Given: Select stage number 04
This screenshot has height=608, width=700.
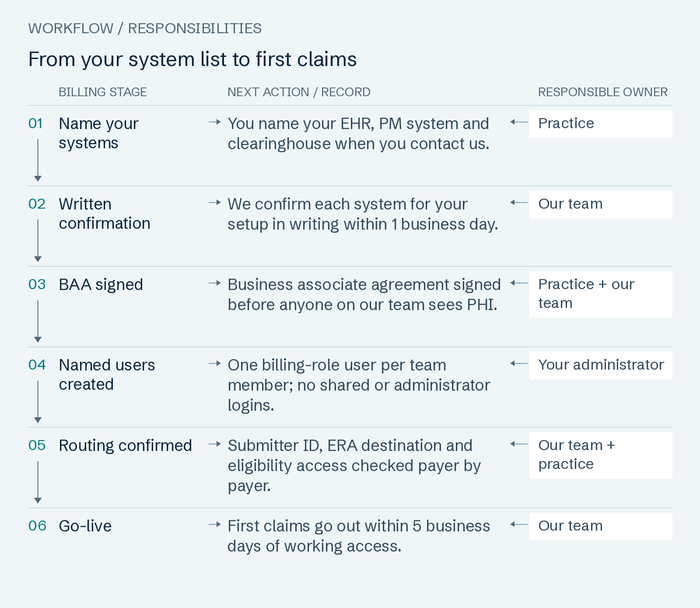Looking at the screenshot, I should click(x=37, y=365).
